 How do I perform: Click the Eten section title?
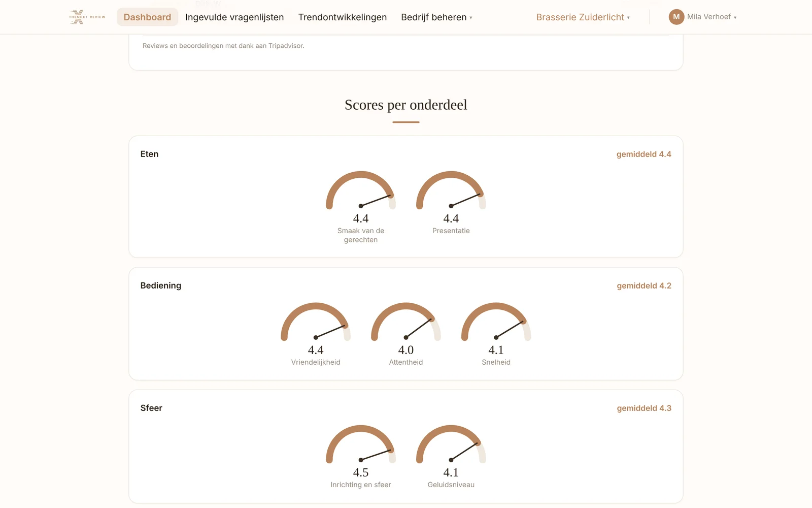pos(149,154)
